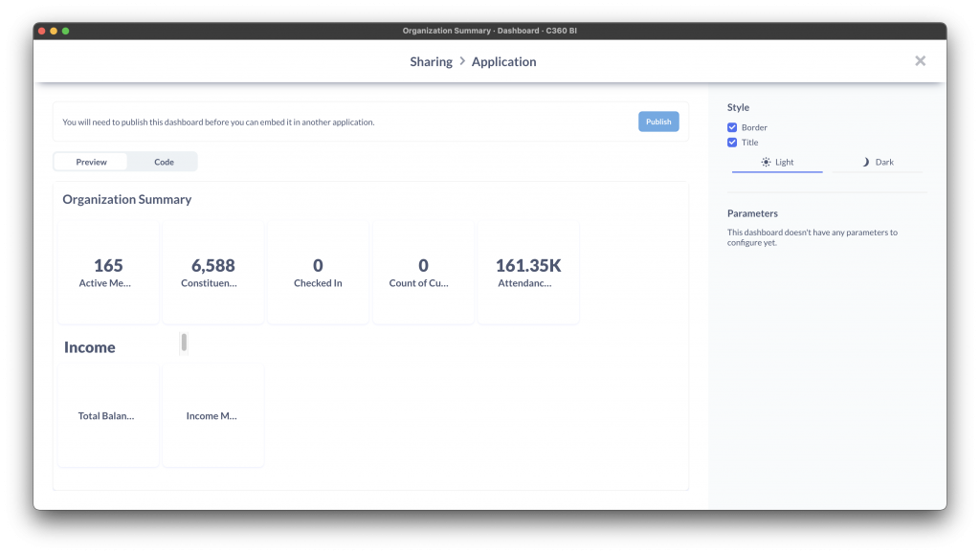Publish the dashboard

pos(658,122)
